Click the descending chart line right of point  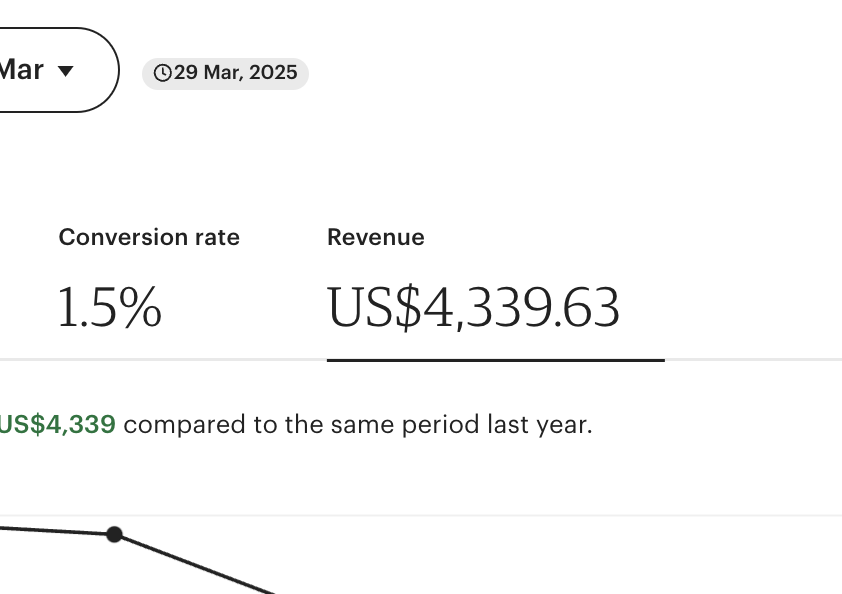[x=200, y=565]
